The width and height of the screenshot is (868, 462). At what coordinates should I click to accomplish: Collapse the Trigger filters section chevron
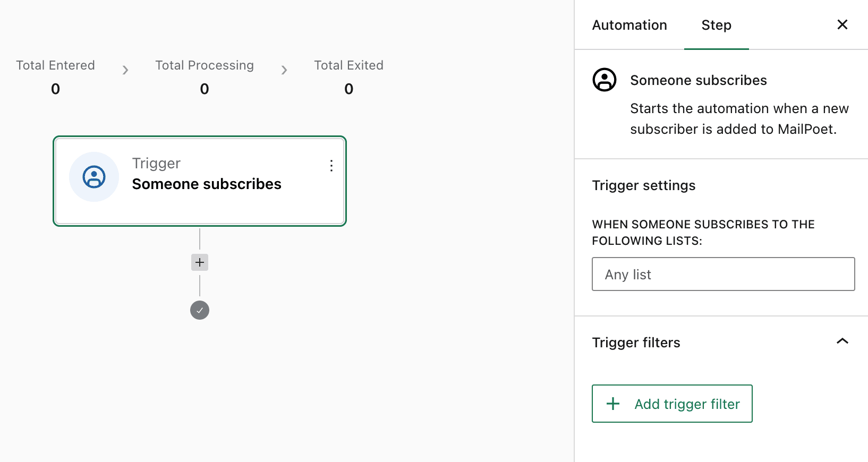[x=842, y=341]
